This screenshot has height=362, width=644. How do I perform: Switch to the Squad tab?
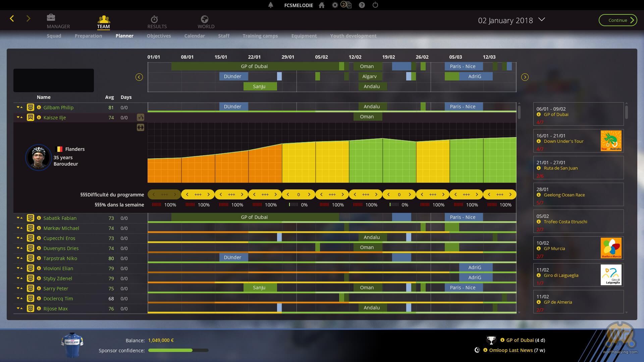(54, 36)
